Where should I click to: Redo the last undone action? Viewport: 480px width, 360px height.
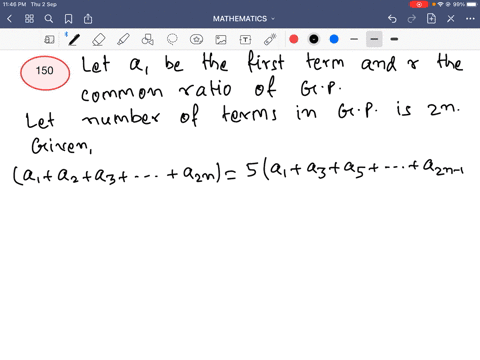(x=412, y=19)
